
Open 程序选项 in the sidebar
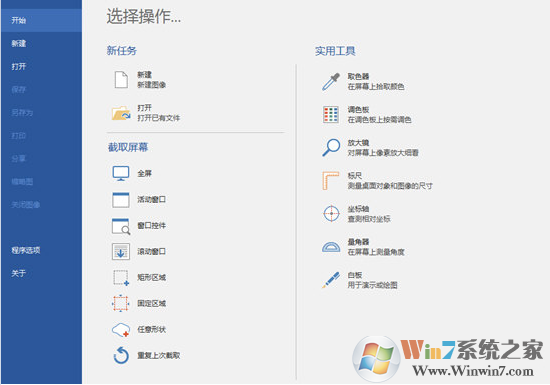[x=26, y=250]
